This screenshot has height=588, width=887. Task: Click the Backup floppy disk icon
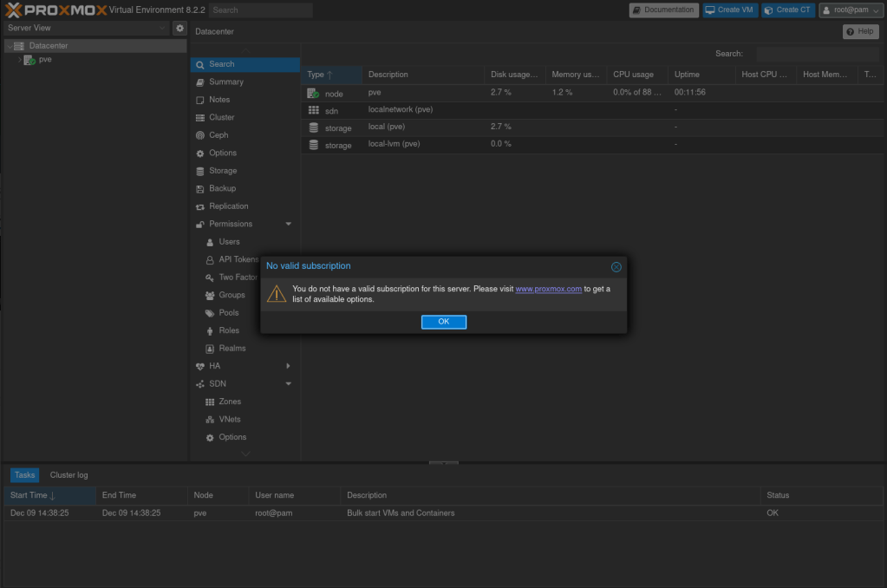coord(200,188)
